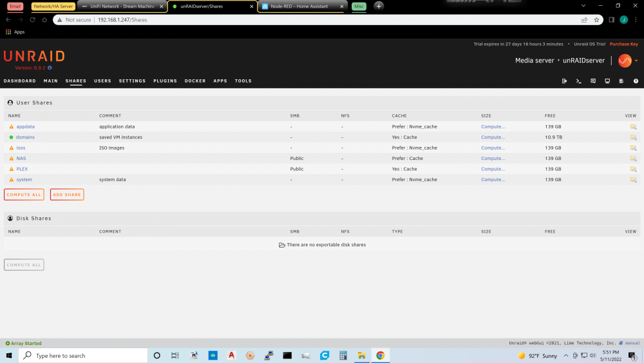Click the Purchase Key link
The image size is (644, 363).
click(624, 44)
